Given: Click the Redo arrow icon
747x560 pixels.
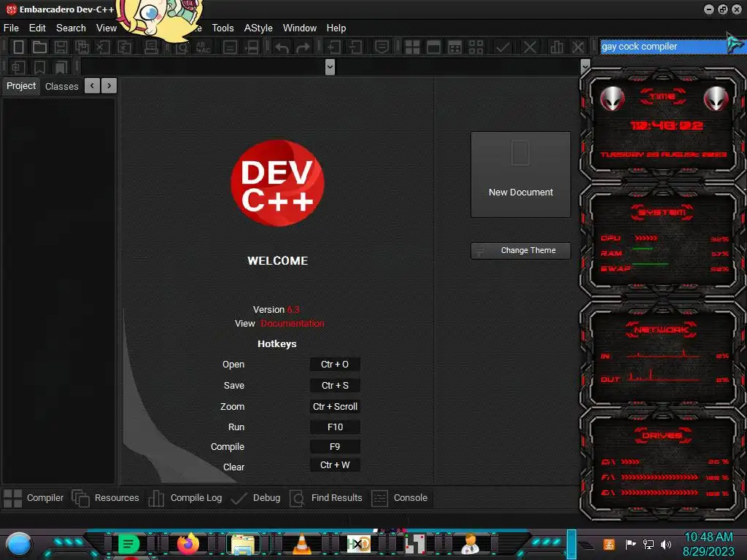Looking at the screenshot, I should 303,47.
